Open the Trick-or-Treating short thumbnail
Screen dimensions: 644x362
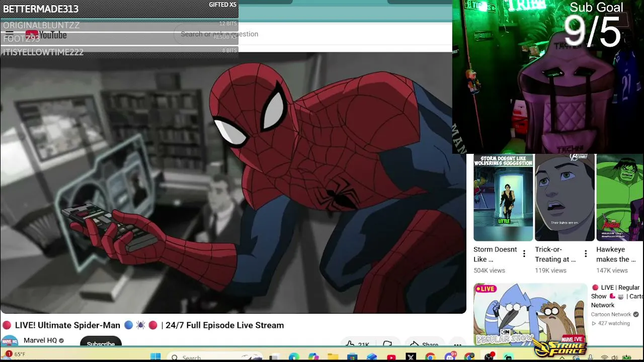(x=565, y=198)
